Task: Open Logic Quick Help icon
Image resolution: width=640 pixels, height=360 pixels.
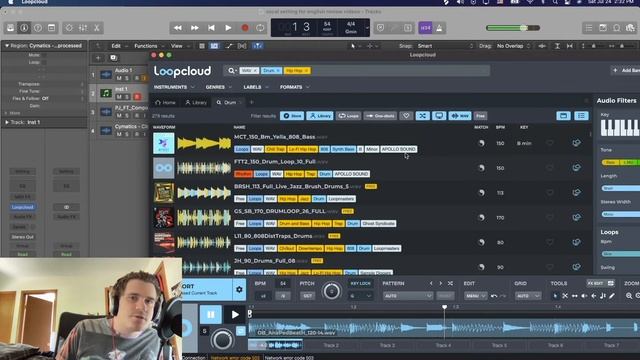Action: 38,28
